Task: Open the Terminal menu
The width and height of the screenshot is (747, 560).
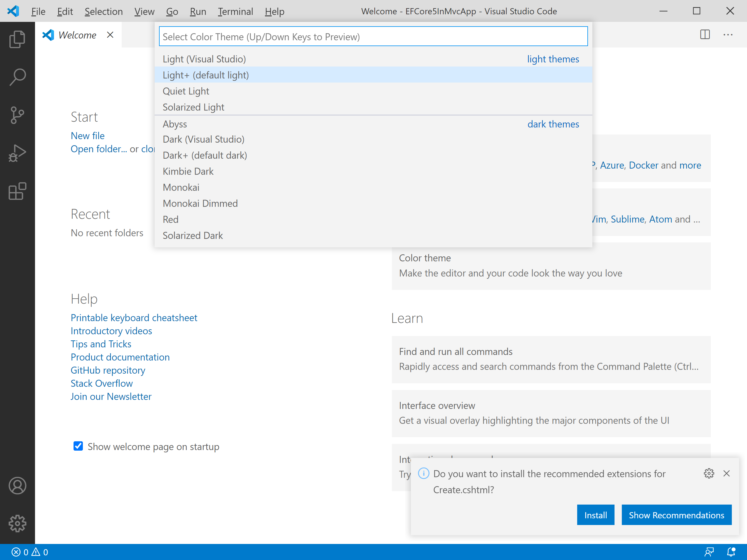Action: [x=235, y=11]
